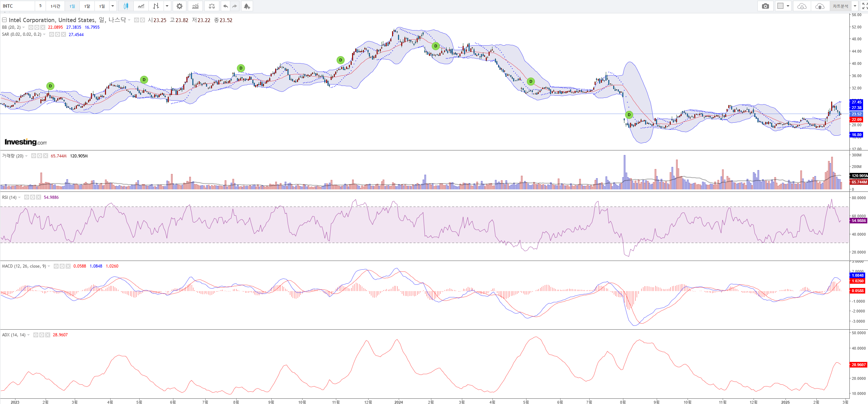Viewport: 868px width, 404px height.
Task: Redo the chart action
Action: tap(234, 6)
